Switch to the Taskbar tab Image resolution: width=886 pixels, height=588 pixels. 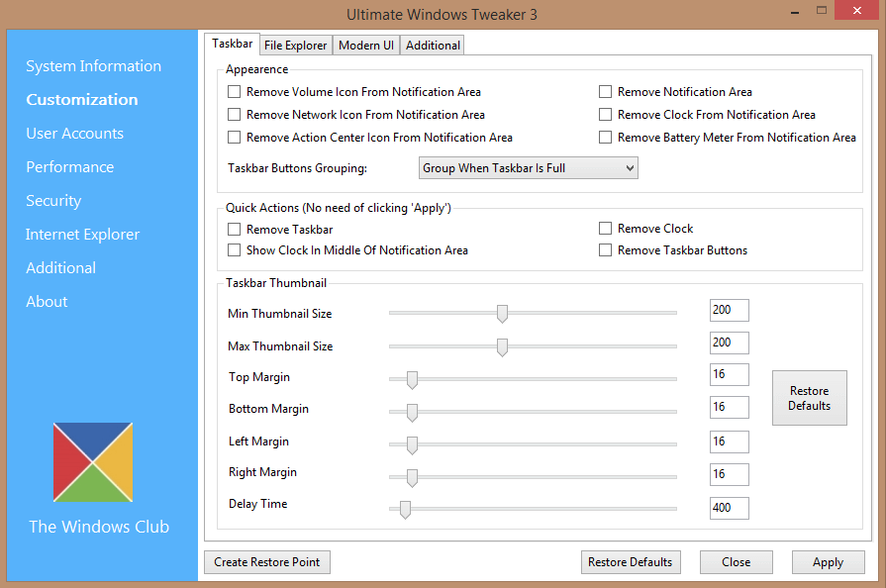point(233,44)
